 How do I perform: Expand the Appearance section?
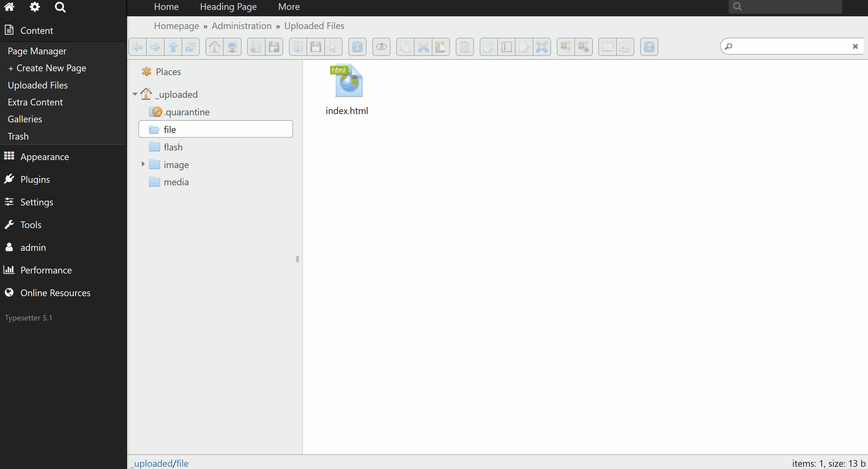[63, 157]
